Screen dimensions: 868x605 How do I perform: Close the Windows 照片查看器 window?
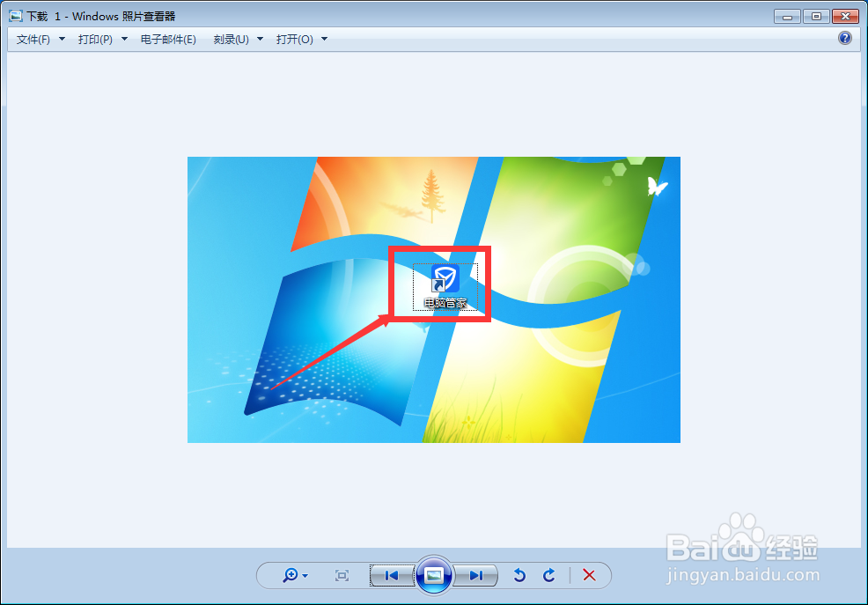pyautogui.click(x=845, y=17)
